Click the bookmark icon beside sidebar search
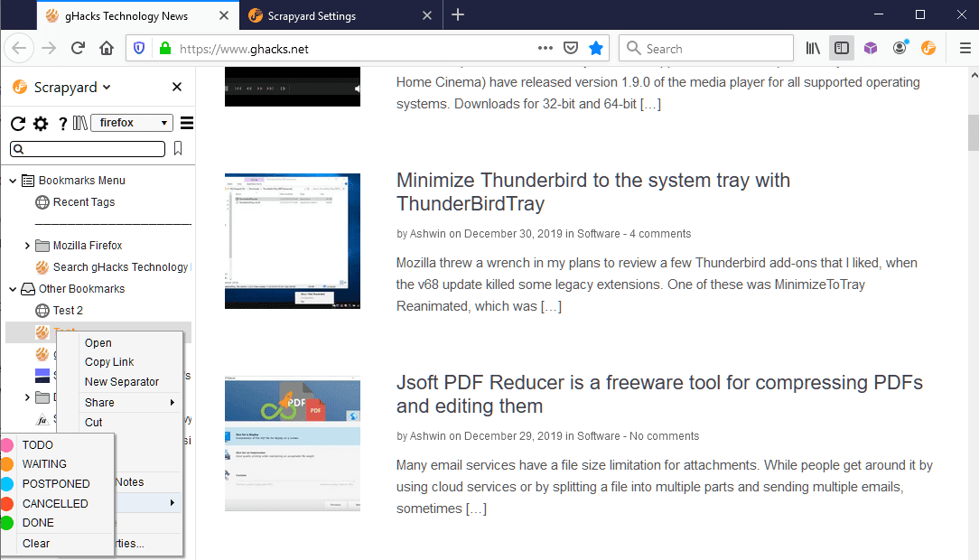 click(178, 149)
